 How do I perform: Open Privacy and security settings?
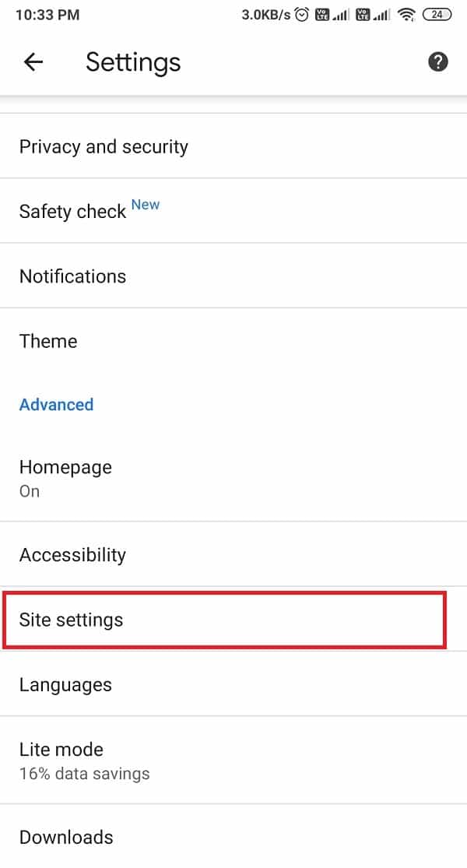click(x=104, y=146)
